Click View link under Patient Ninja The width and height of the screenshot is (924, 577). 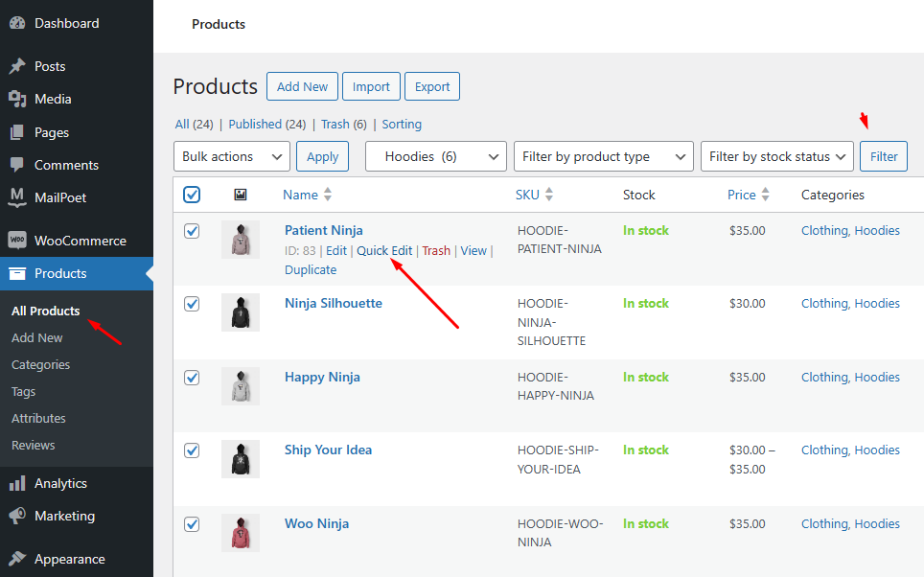[x=474, y=250]
